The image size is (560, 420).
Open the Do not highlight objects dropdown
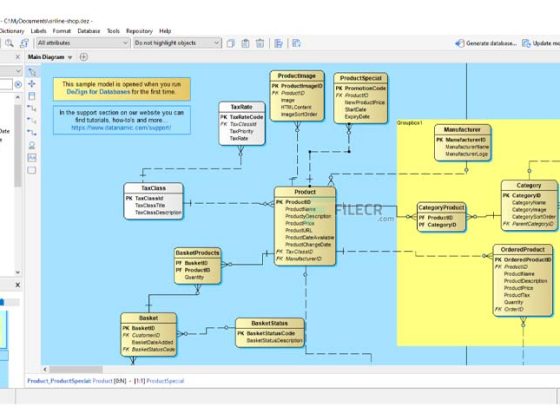click(x=177, y=43)
